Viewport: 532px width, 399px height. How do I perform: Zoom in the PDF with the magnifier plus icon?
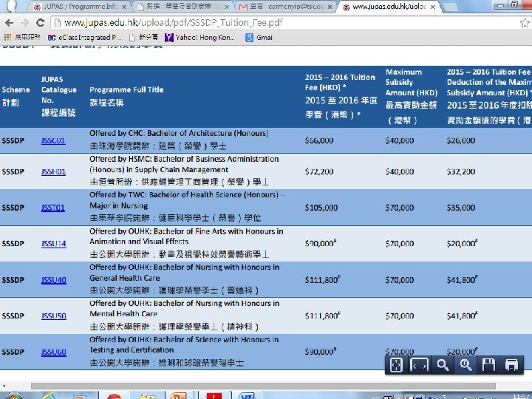[465, 365]
